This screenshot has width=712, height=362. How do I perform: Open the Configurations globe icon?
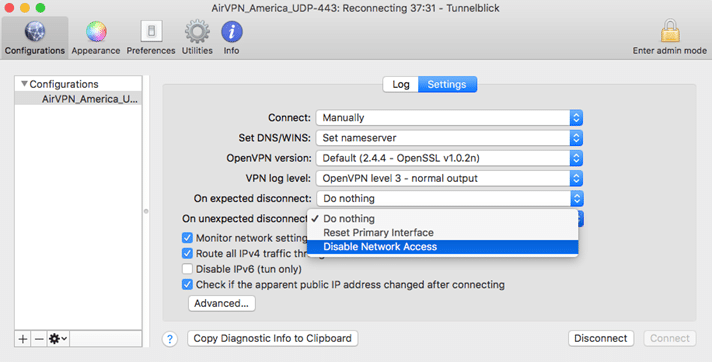tap(35, 32)
